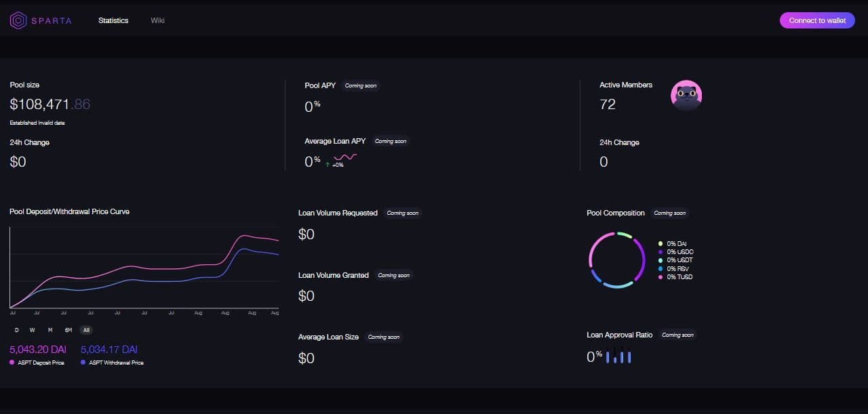This screenshot has width=868, height=414.
Task: Open the Wiki tab
Action: pos(157,20)
